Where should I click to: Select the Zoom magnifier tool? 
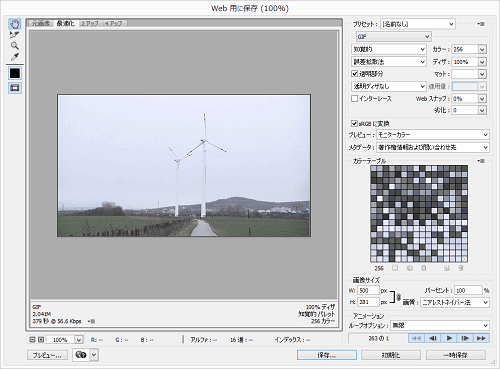click(15, 46)
